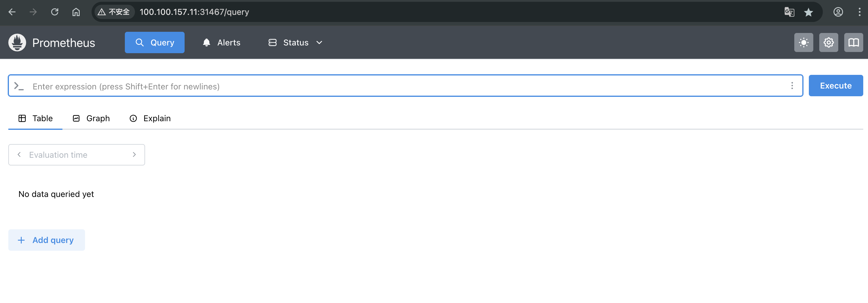Open settings gear in Prometheus header
Viewport: 868px width, 303px height.
point(828,42)
